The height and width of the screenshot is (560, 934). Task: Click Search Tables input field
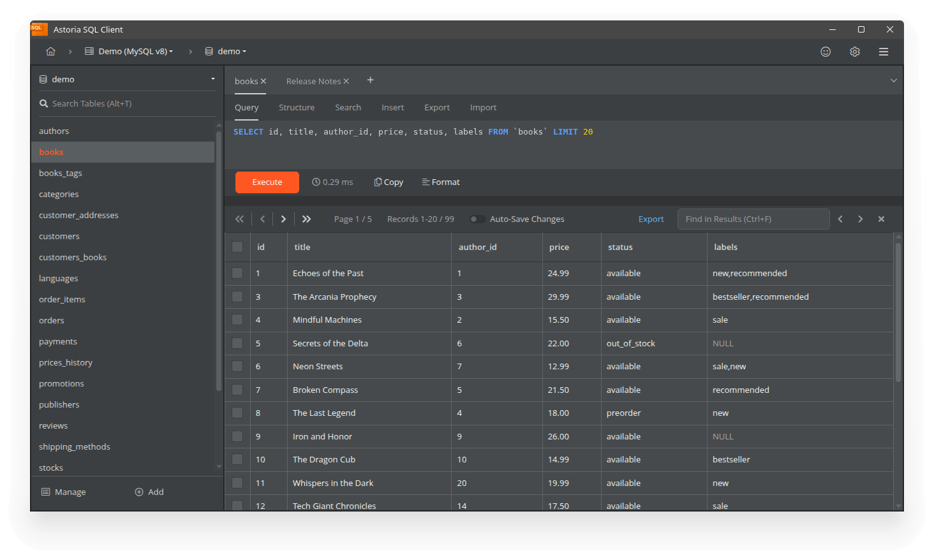(128, 103)
